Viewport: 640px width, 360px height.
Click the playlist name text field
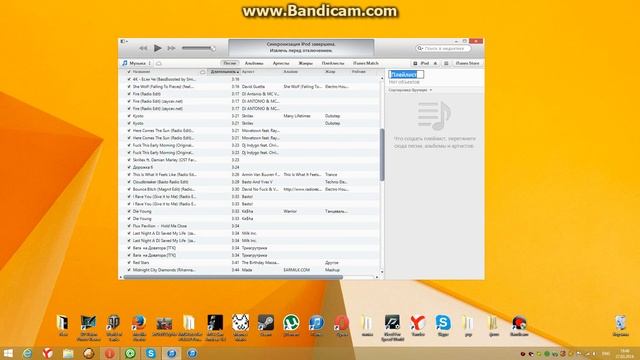click(406, 74)
